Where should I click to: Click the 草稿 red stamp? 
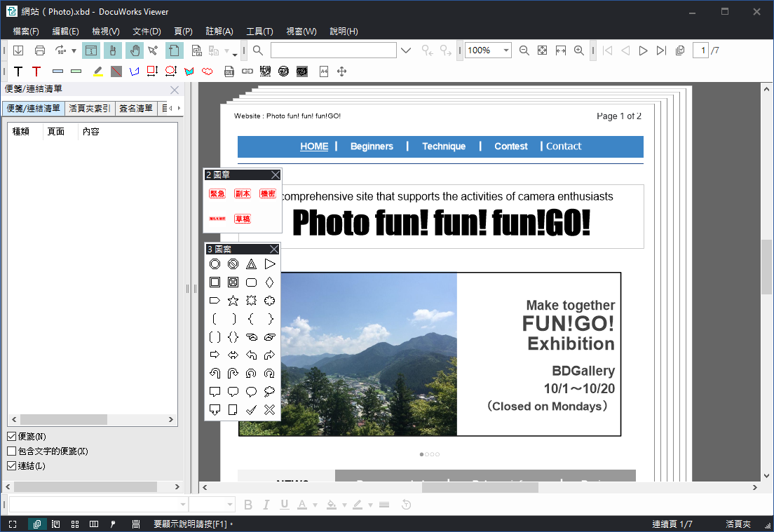(243, 219)
